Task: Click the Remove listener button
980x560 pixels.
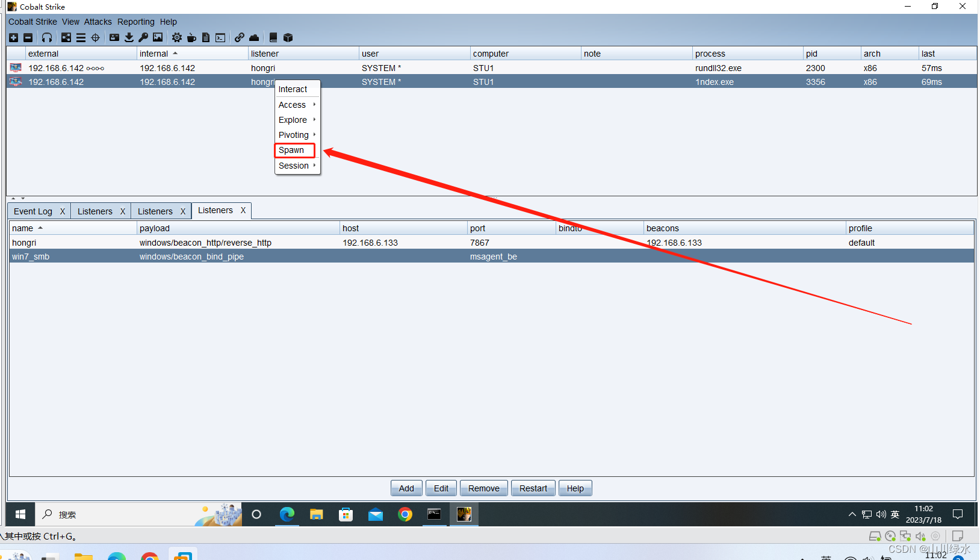Action: click(x=484, y=488)
